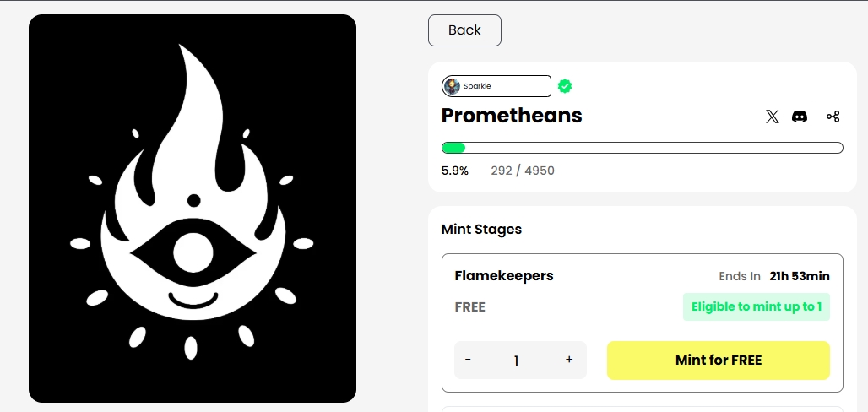Decrease mint quantity with minus button
The width and height of the screenshot is (868, 412).
point(468,360)
